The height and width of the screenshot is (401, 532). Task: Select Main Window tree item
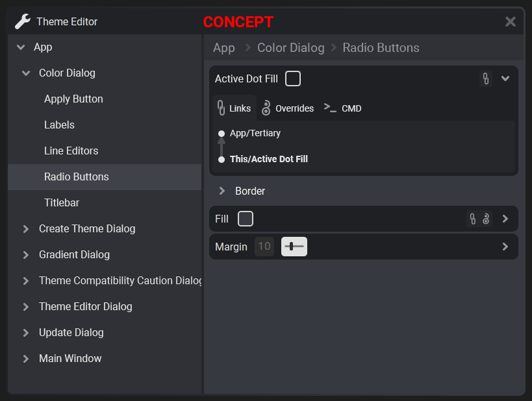point(105,359)
